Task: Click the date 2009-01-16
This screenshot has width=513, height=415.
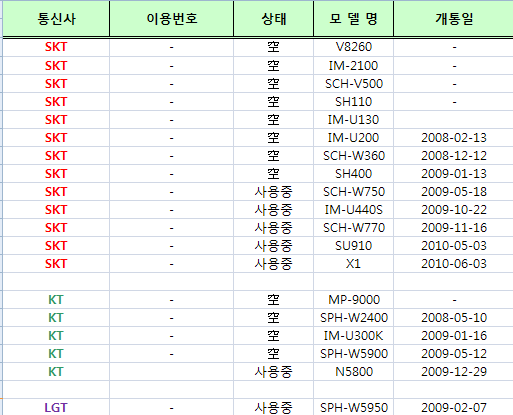Action: pyautogui.click(x=454, y=336)
